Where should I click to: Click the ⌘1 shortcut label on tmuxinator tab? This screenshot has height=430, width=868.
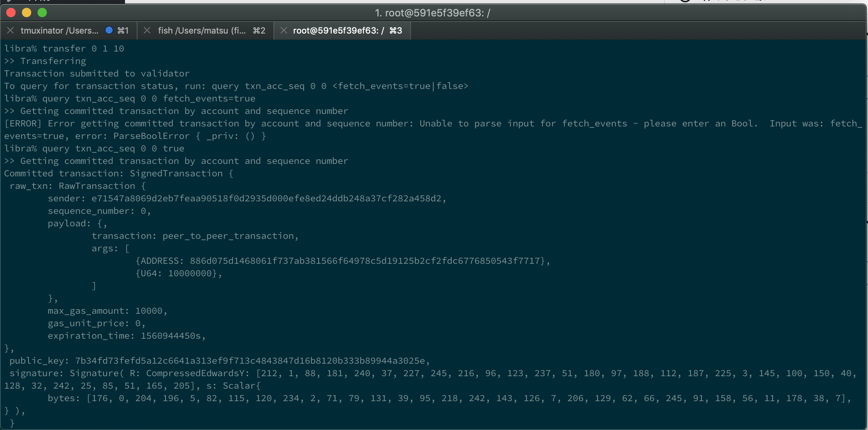[123, 30]
